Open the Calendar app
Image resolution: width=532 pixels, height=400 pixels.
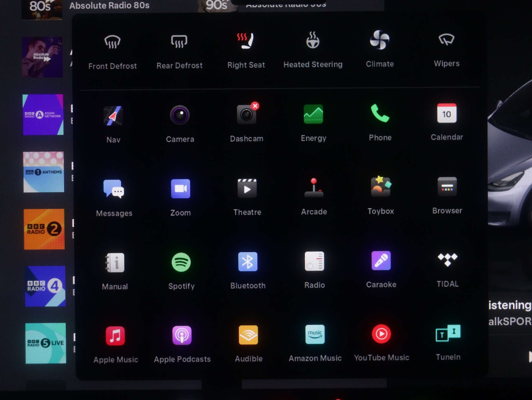447,114
